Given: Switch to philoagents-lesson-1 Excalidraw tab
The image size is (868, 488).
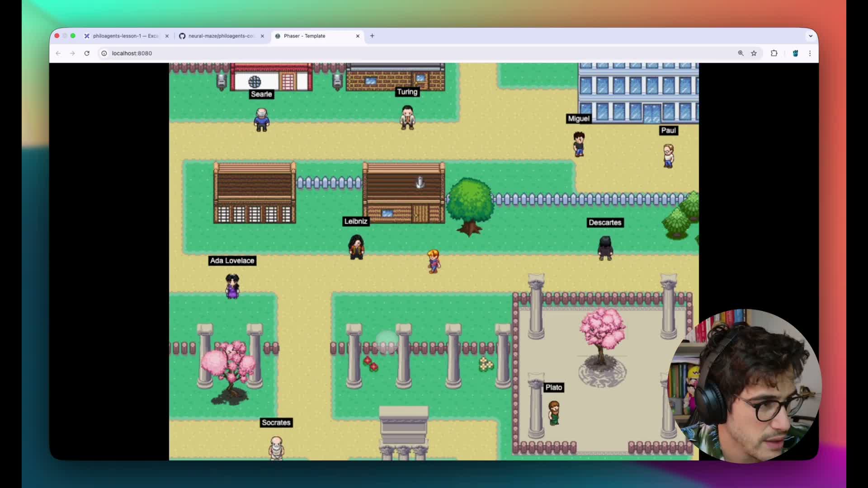Looking at the screenshot, I should [x=125, y=36].
